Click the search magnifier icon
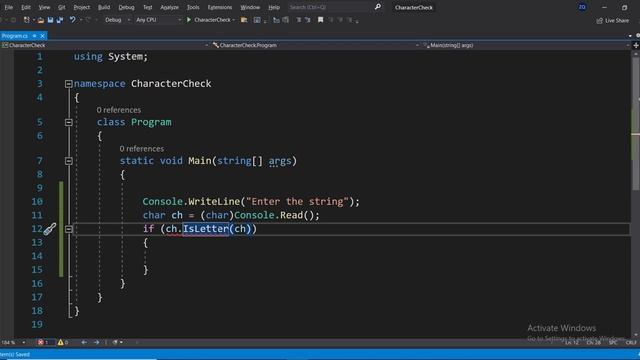 [378, 7]
